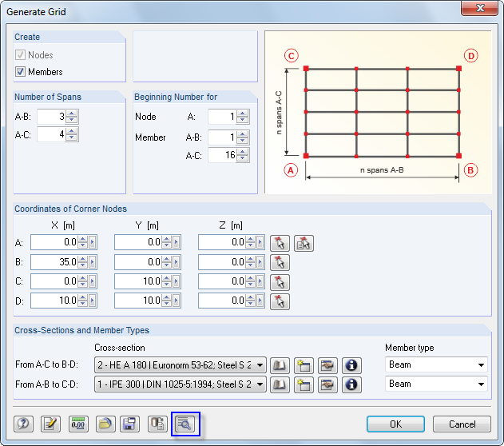Click node A X field showing 0.0

[54, 242]
